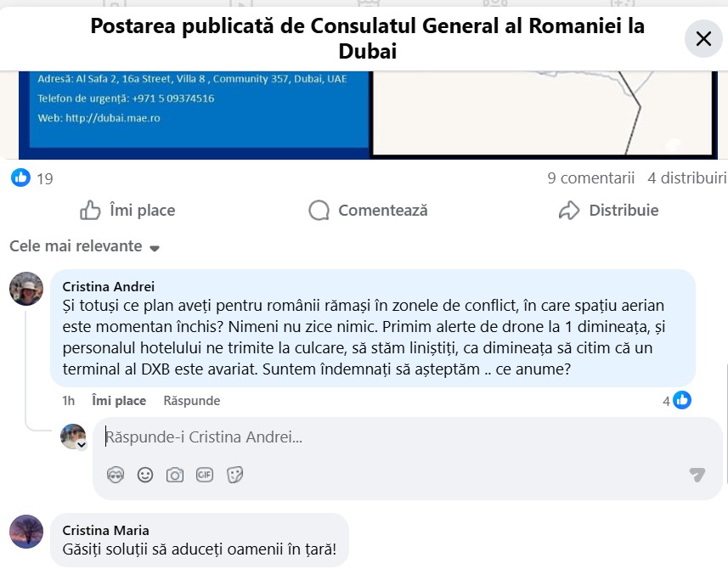Share the post via Distribuie
Screen dimensions: 728x569
click(x=608, y=211)
